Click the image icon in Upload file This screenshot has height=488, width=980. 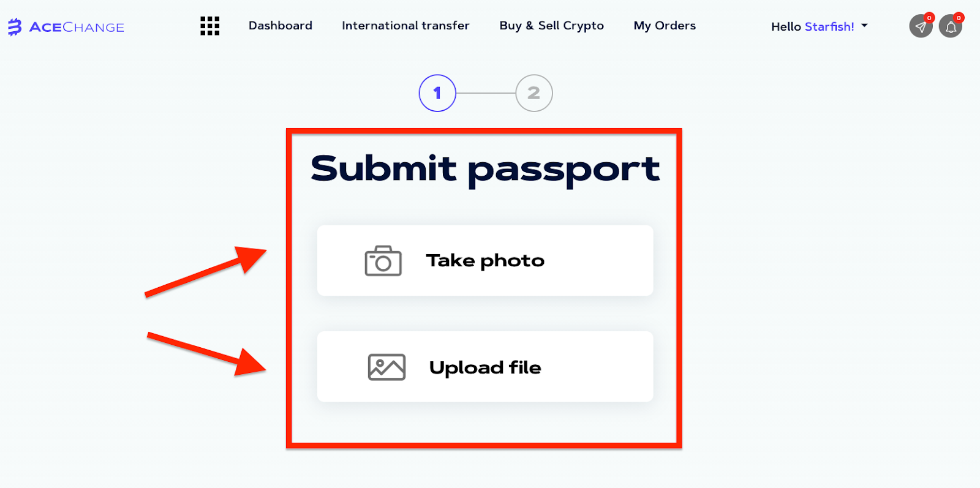(x=386, y=367)
